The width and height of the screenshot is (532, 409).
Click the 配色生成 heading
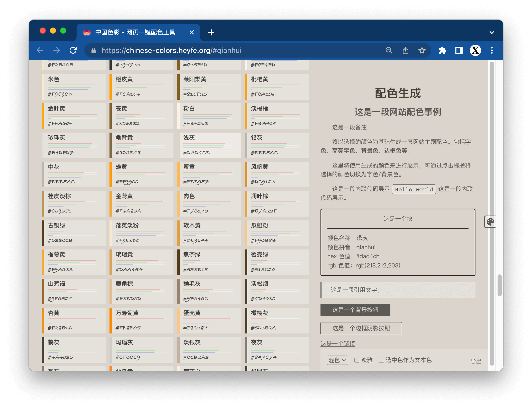click(x=398, y=93)
